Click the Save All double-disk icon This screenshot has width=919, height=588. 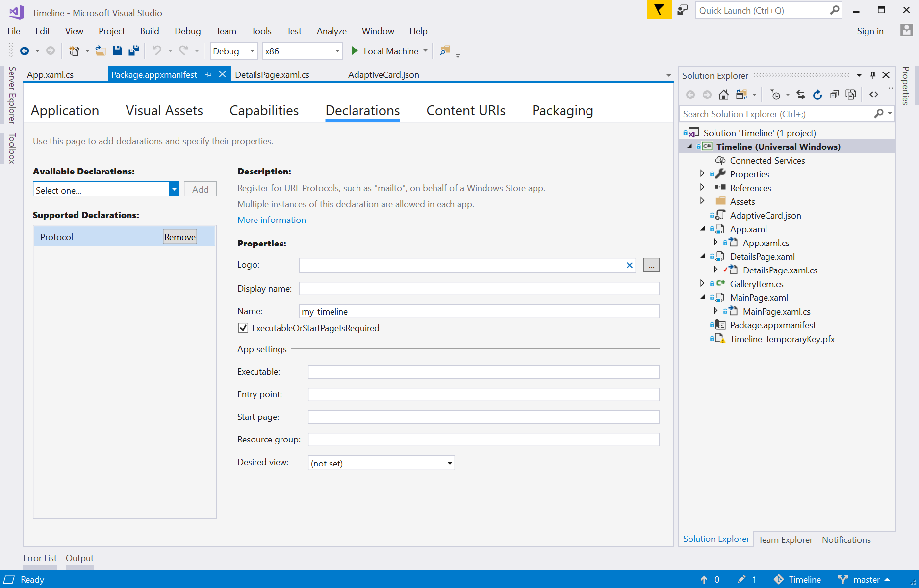[134, 51]
